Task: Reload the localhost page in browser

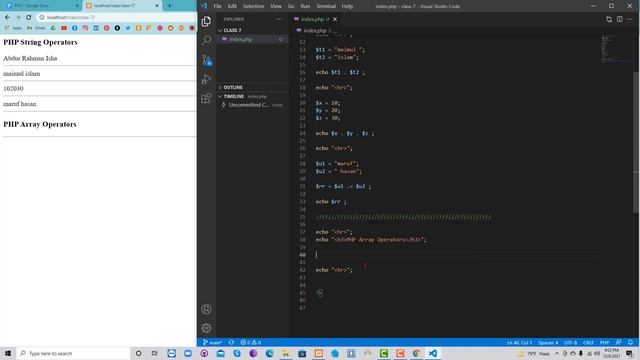Action: [x=29, y=17]
